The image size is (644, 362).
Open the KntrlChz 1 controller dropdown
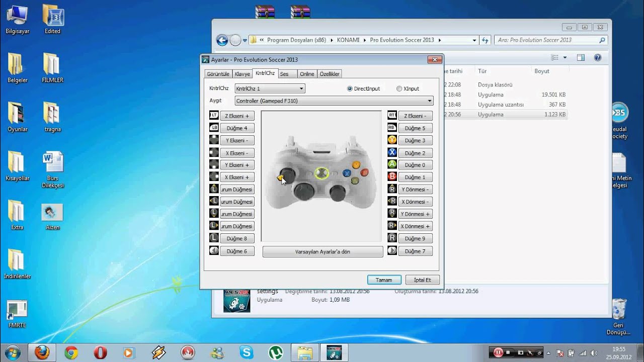point(270,88)
